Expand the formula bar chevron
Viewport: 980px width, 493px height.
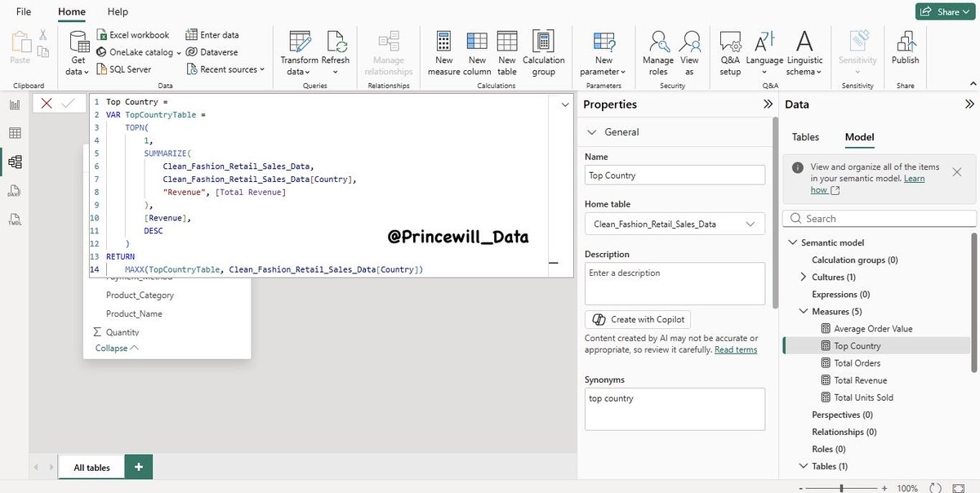(564, 104)
